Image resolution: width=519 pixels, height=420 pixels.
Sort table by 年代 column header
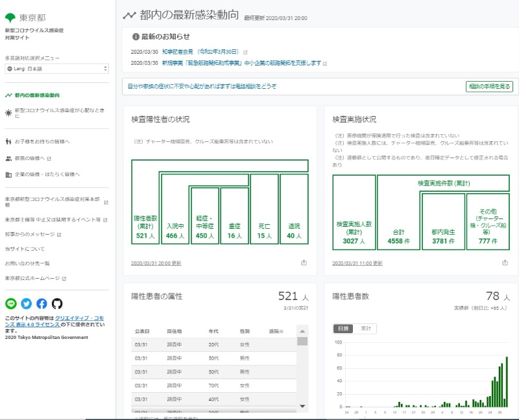pyautogui.click(x=213, y=331)
